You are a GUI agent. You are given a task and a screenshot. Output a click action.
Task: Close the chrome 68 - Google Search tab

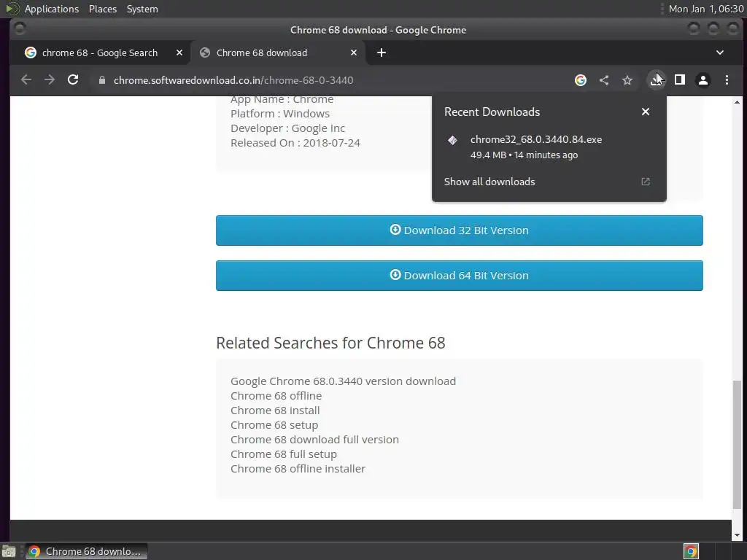click(x=179, y=52)
